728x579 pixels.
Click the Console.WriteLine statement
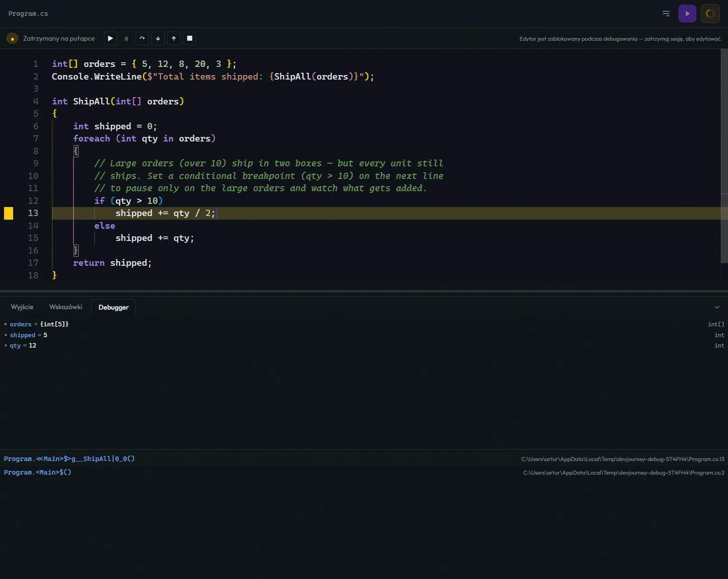tap(213, 76)
